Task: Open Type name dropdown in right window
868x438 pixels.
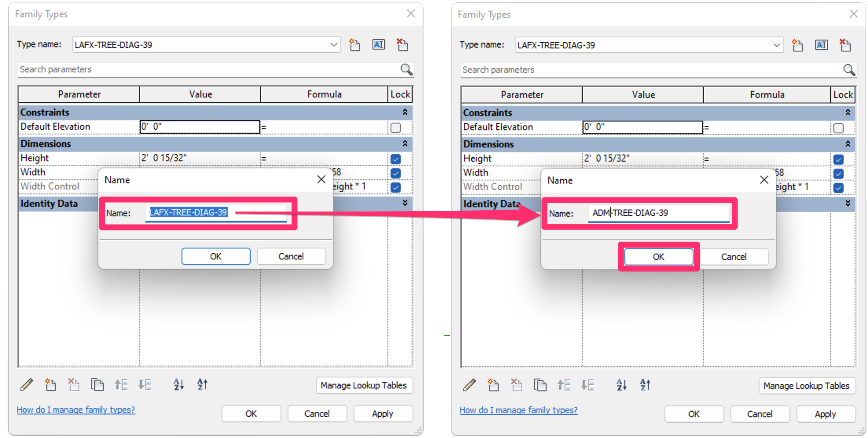Action: point(776,45)
